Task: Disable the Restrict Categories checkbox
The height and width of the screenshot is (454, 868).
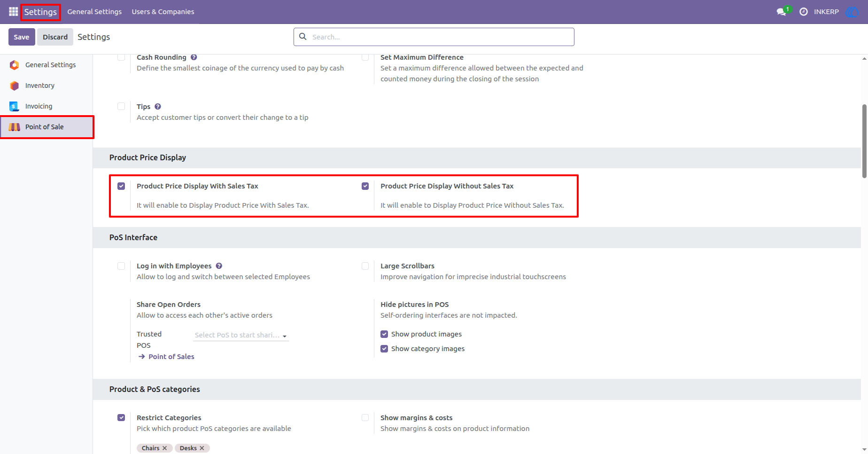Action: coord(121,418)
